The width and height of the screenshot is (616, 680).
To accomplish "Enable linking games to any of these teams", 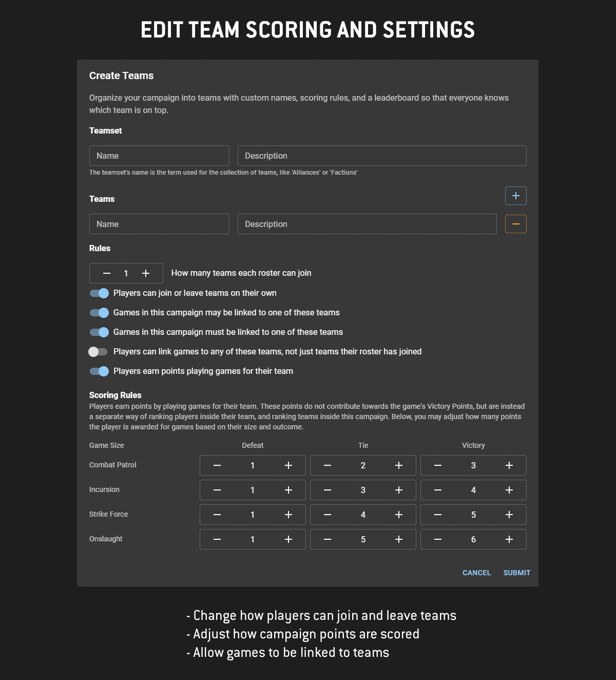I will [98, 352].
